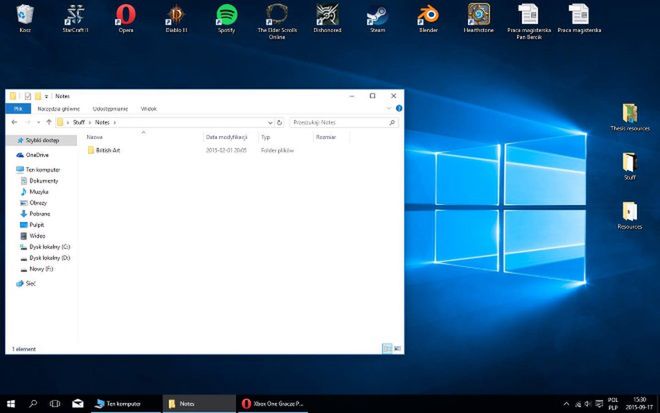Select The Elder Scrolls Online shortcut
Viewport: 660px width, 413px height.
click(x=277, y=21)
